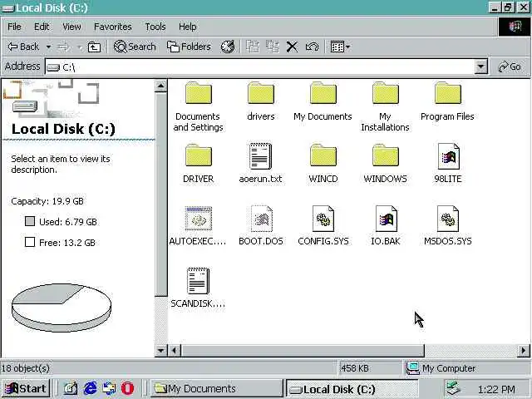532x399 pixels.
Task: Click the left pane scroll up arrow
Action: tap(160, 86)
